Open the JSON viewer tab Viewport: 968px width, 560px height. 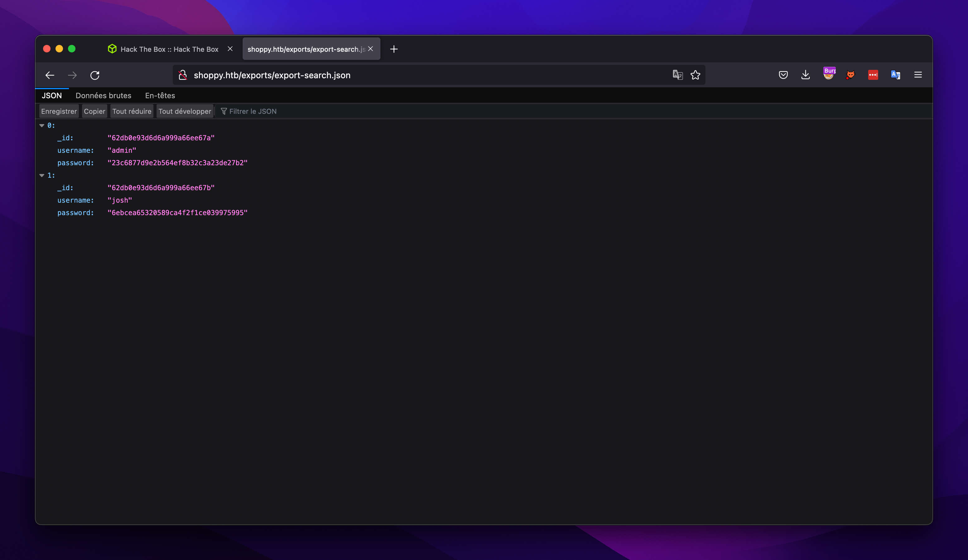click(x=52, y=96)
